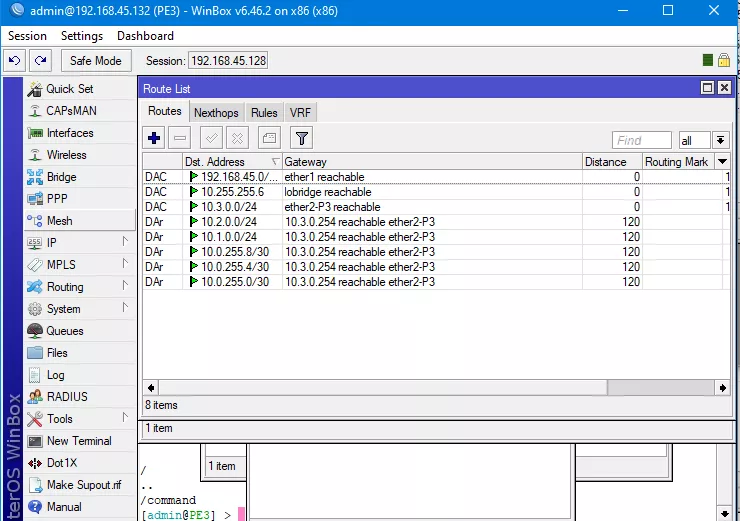Open Interfaces from sidebar
740x521 pixels.
point(79,133)
